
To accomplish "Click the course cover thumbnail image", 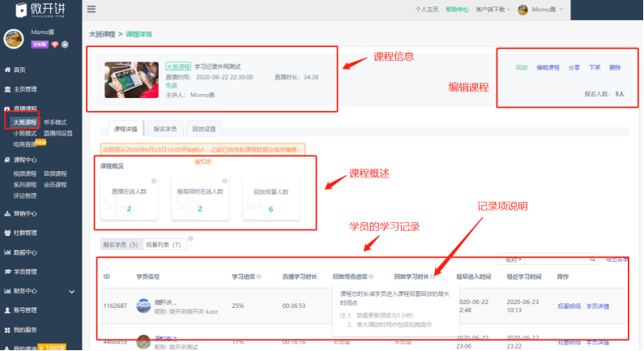I will (131, 79).
